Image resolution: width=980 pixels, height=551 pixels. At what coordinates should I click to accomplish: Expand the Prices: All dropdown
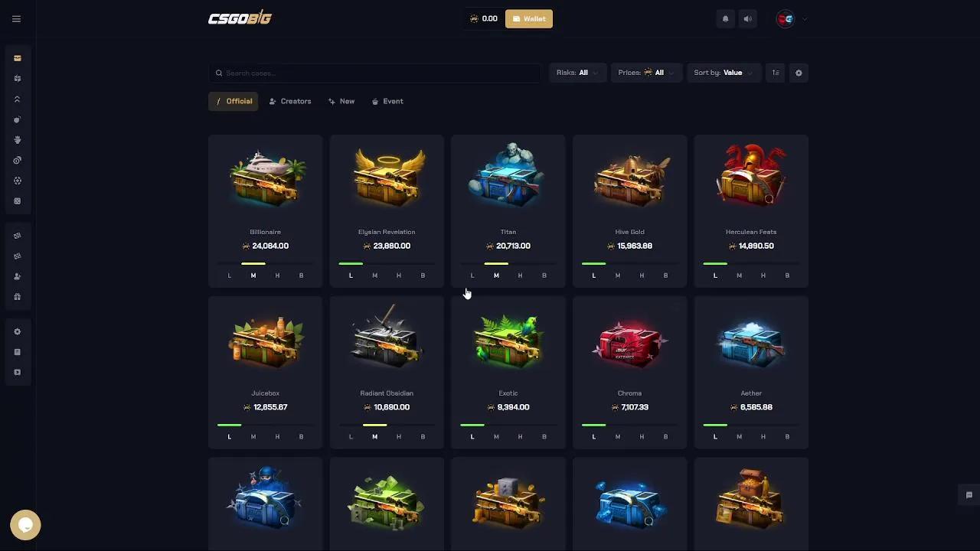[x=647, y=73]
